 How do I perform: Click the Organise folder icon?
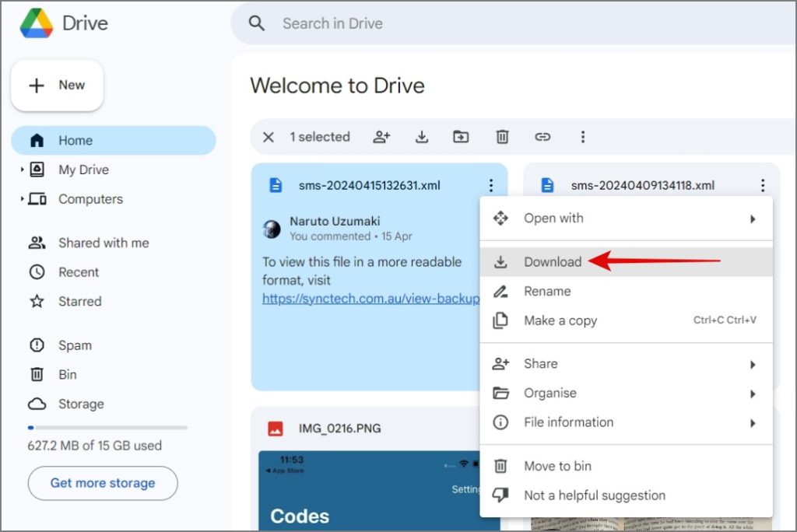tap(500, 394)
